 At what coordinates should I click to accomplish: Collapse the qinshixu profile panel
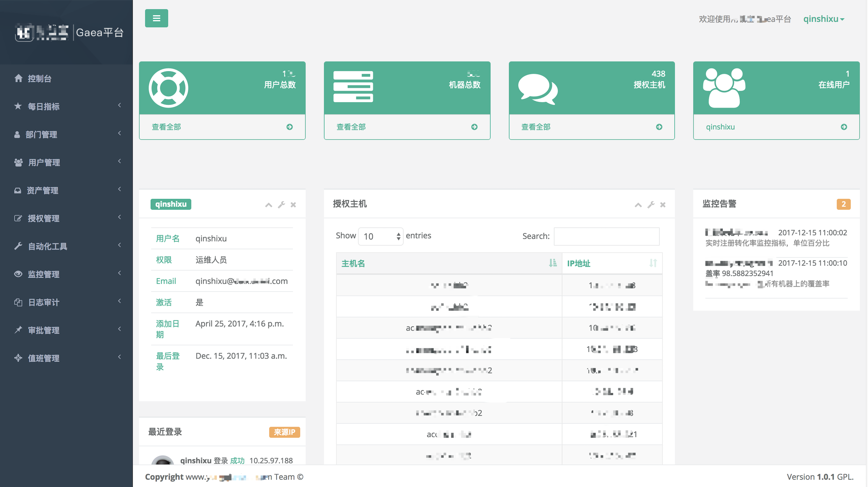pyautogui.click(x=269, y=205)
